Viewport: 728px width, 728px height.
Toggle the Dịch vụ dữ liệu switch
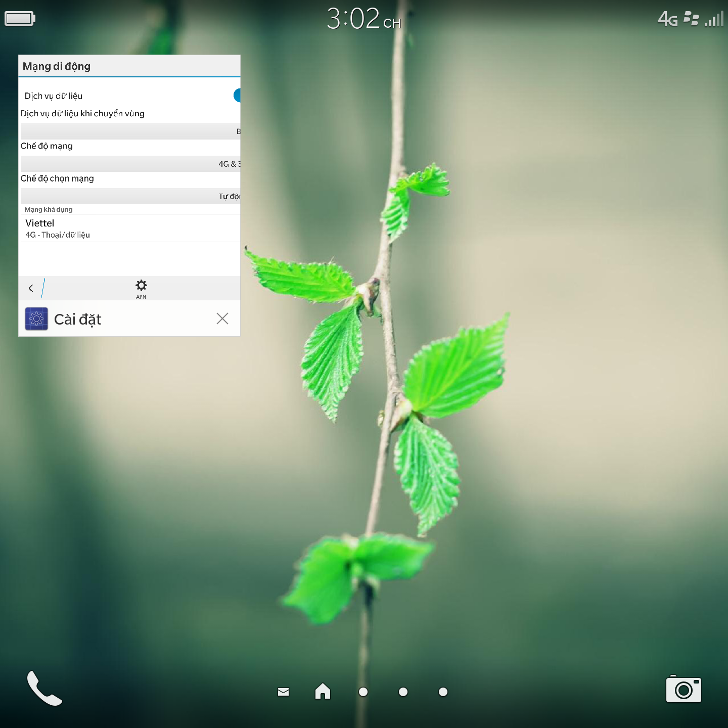(236, 95)
